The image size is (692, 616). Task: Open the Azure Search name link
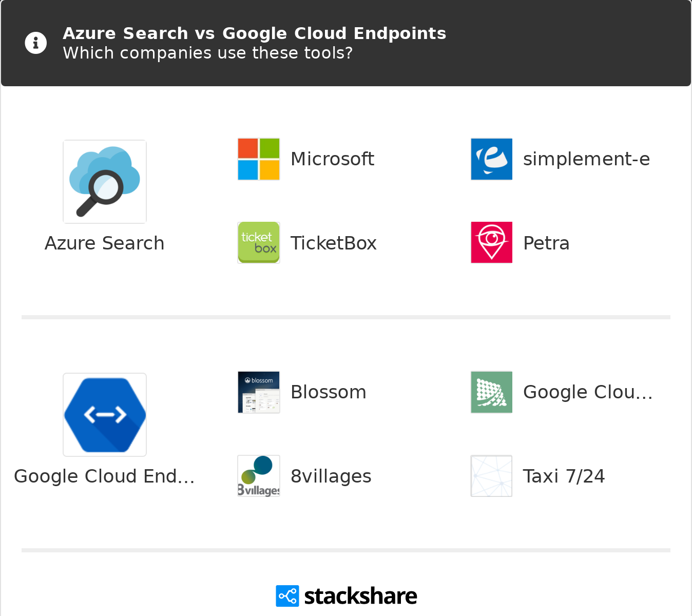[105, 243]
